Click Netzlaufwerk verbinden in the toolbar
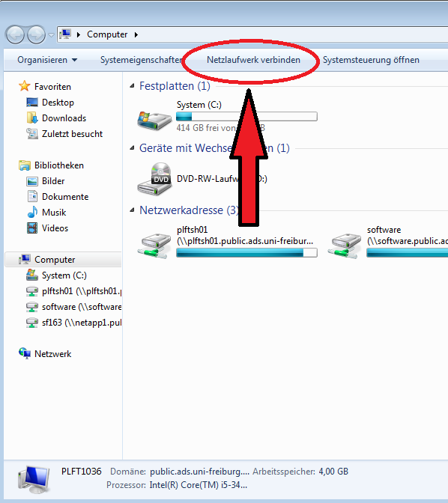Screen dimensions: 448x503 coord(253,60)
